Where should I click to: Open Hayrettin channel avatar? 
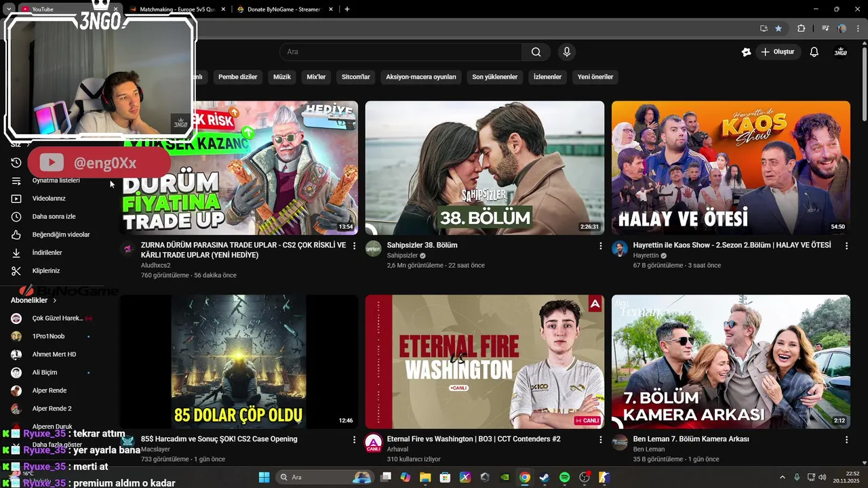(x=620, y=249)
